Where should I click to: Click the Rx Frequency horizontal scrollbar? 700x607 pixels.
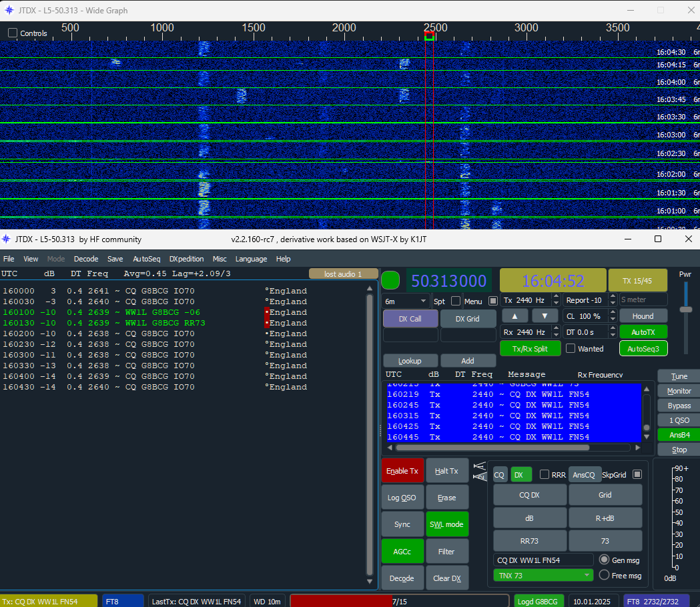pyautogui.click(x=513, y=447)
